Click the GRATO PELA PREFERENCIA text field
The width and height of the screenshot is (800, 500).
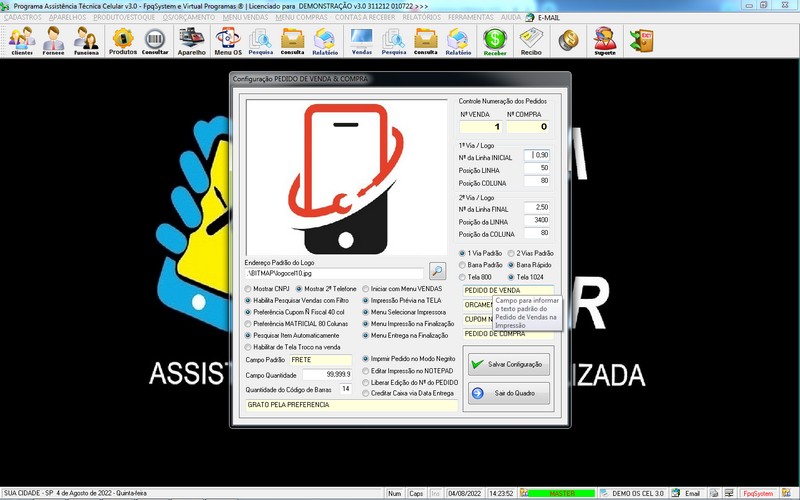point(351,405)
